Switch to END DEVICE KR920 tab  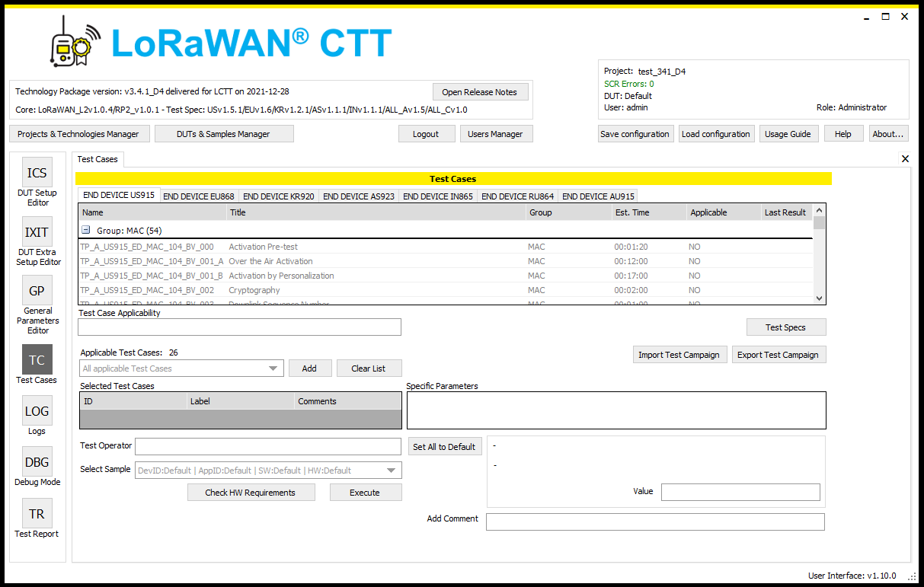coord(279,196)
